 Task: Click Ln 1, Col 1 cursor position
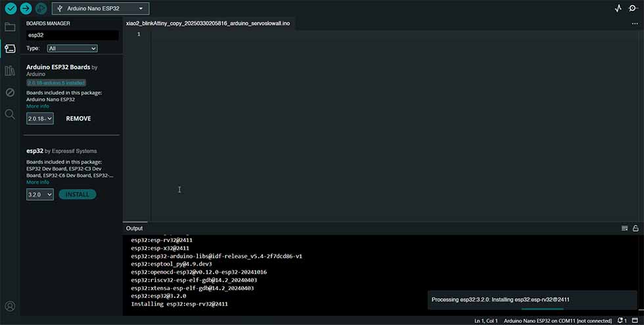click(x=486, y=320)
